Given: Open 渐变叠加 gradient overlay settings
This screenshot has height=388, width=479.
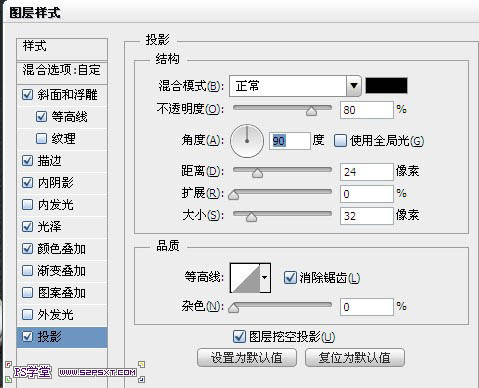Looking at the screenshot, I should (x=62, y=271).
